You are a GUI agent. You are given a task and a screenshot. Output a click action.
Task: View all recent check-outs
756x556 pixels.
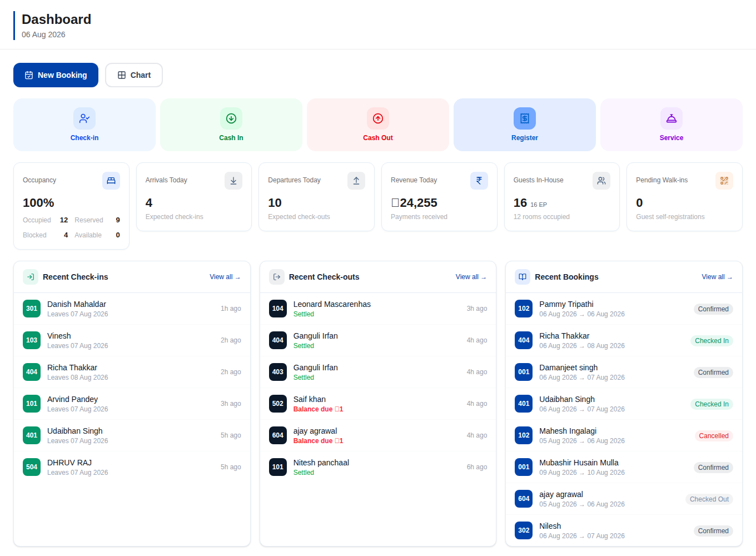tap(471, 277)
